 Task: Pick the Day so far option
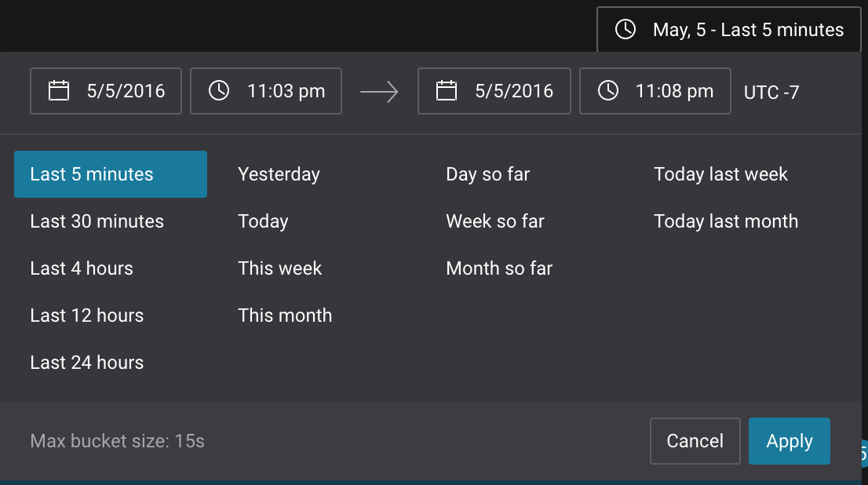[487, 174]
